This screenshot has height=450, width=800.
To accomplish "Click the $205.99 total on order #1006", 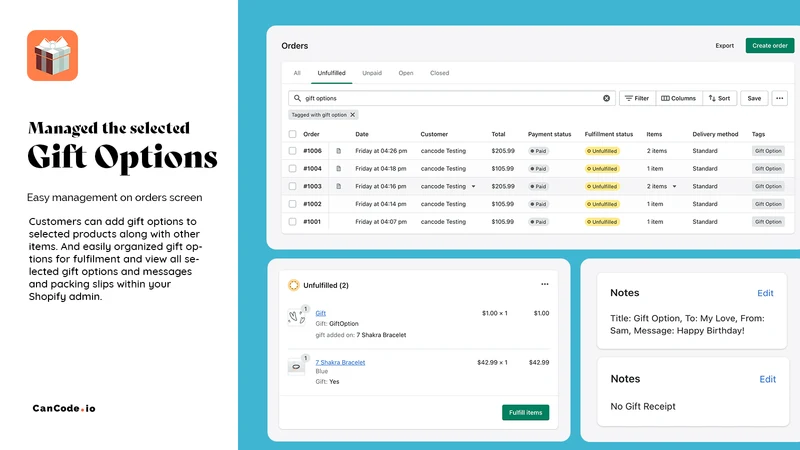I will coord(503,151).
